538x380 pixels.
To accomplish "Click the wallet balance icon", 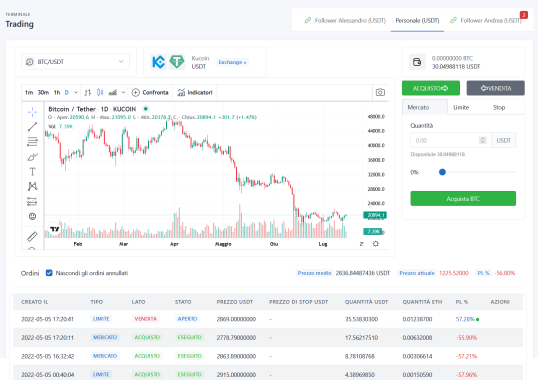I will pos(417,62).
